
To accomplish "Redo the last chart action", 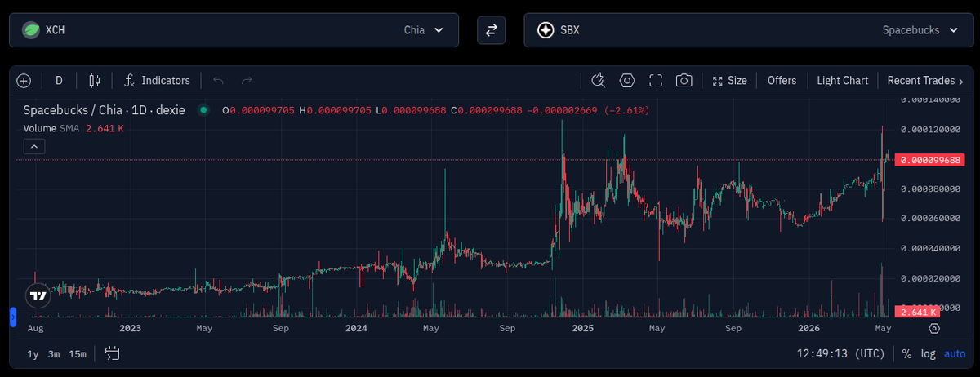I will tap(247, 81).
